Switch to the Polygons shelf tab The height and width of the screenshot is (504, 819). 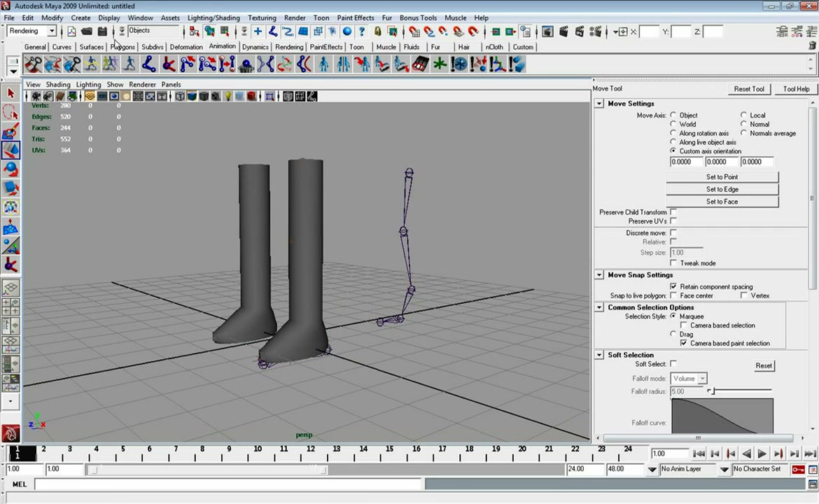122,47
